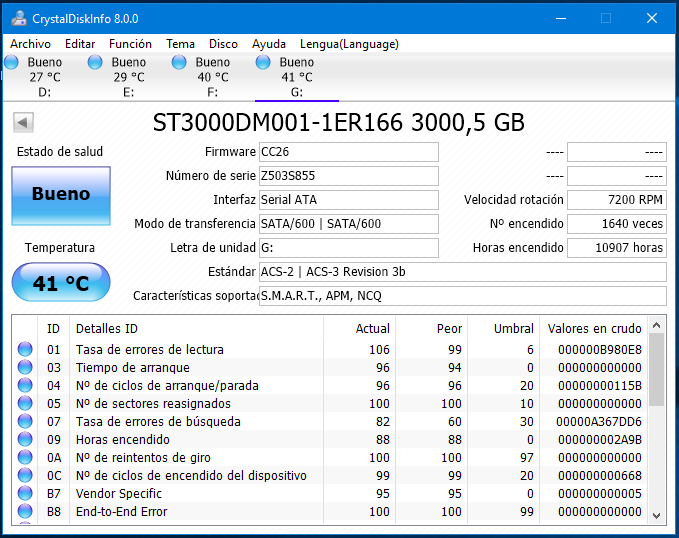This screenshot has width=679, height=538.
Task: Click the Bueno health status button
Action: click(x=61, y=196)
